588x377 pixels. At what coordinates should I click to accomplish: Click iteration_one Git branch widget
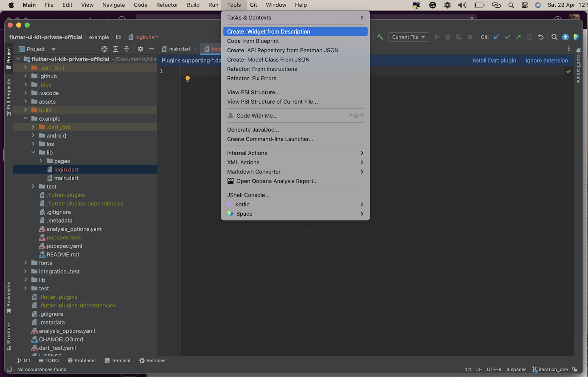550,369
